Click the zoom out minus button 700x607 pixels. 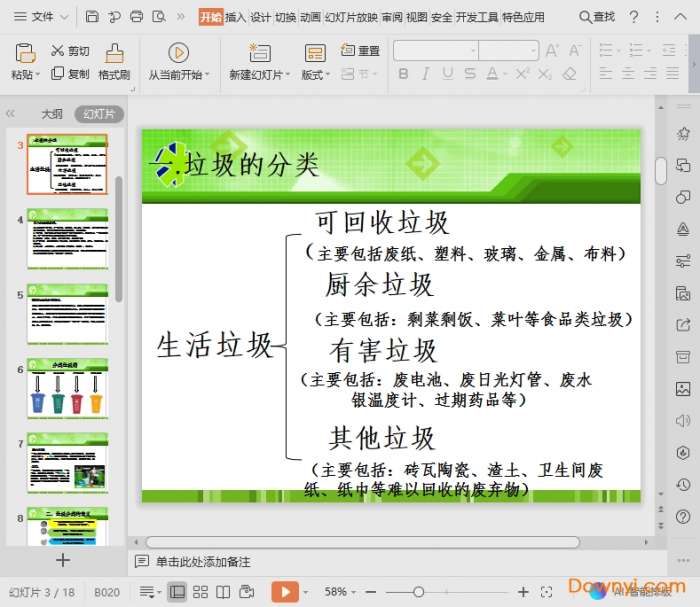tap(370, 592)
